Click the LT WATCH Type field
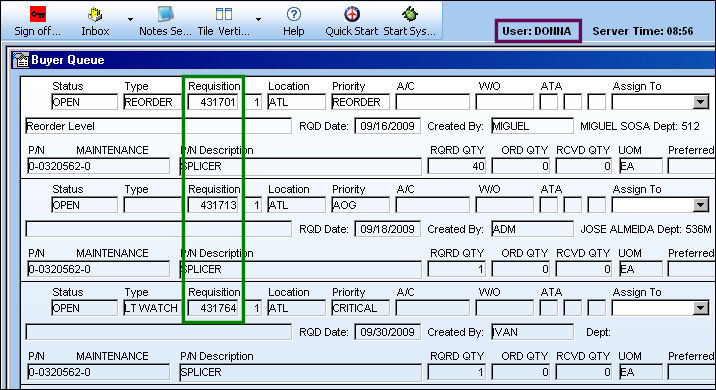 click(x=152, y=308)
